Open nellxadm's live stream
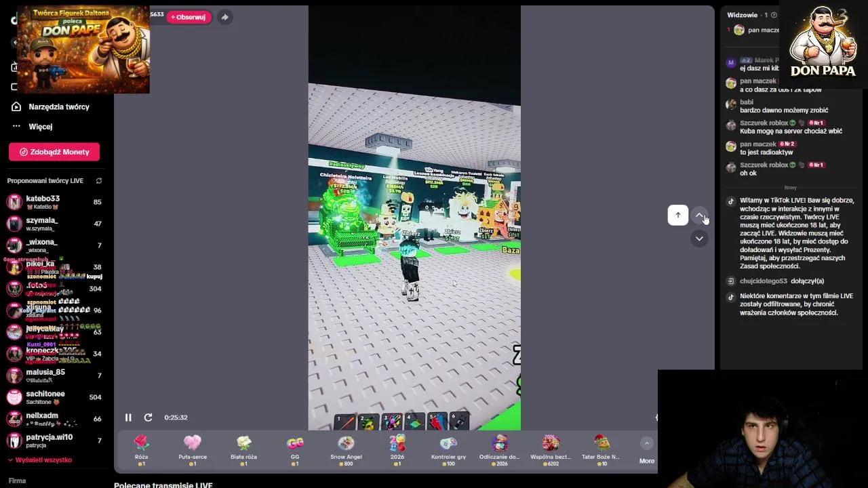 (x=54, y=419)
